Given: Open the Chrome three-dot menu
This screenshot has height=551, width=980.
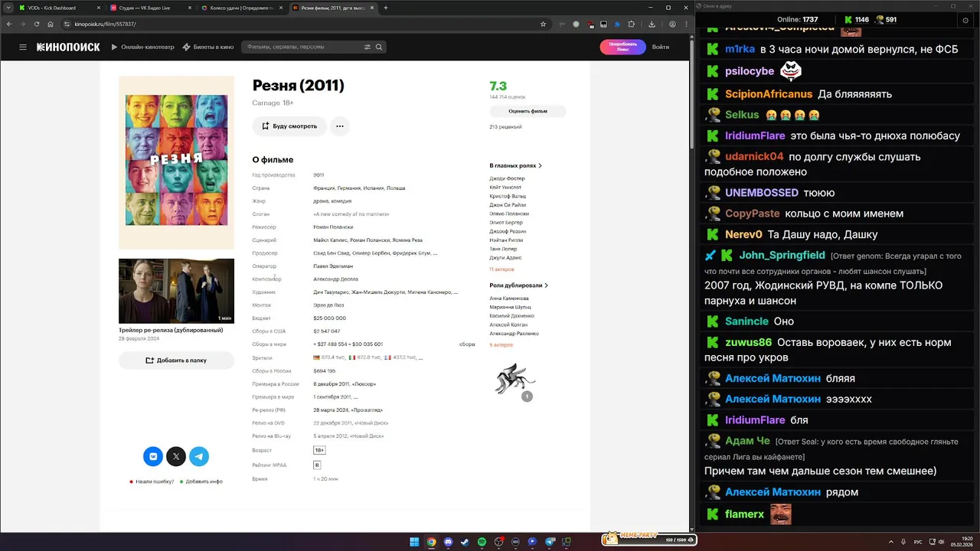Looking at the screenshot, I should [685, 24].
